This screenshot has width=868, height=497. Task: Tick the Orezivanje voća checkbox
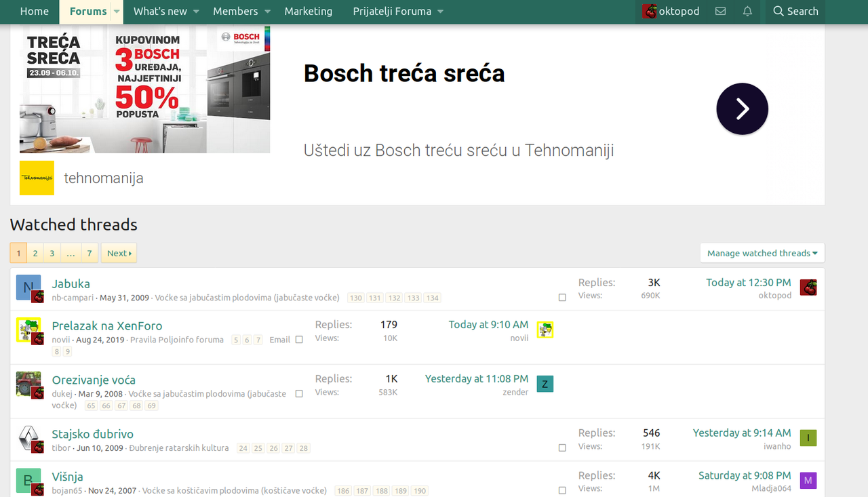[x=299, y=394]
